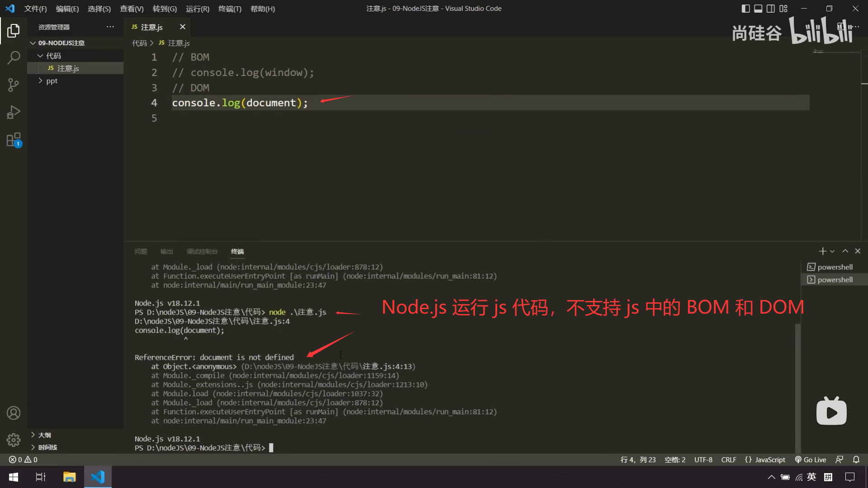Click the Go Live status button

pos(811,460)
